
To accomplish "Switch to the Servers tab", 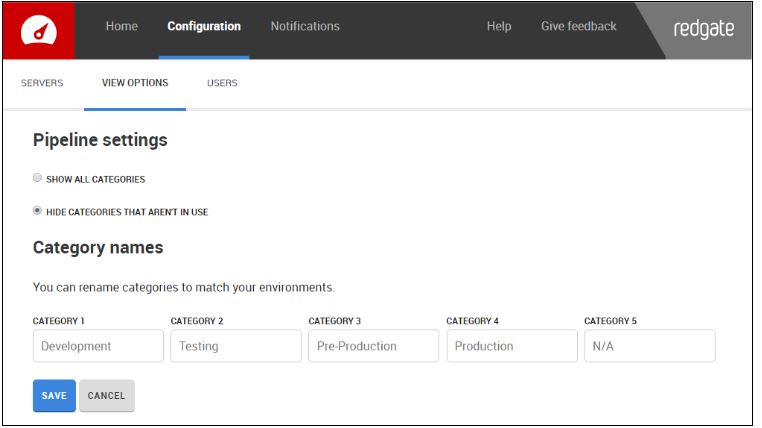I will pos(42,83).
